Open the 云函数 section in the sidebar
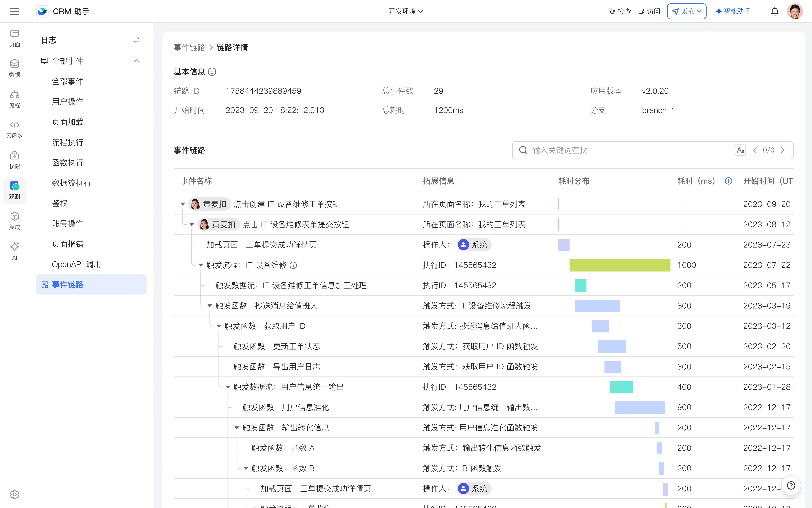This screenshot has height=508, width=812. point(14,130)
